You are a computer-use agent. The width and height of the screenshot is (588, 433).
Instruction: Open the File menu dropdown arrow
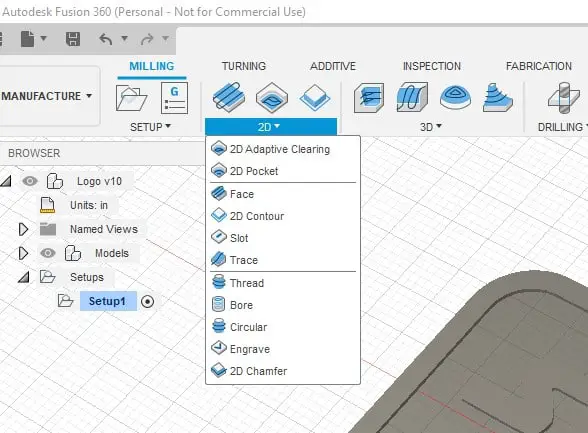tap(44, 38)
